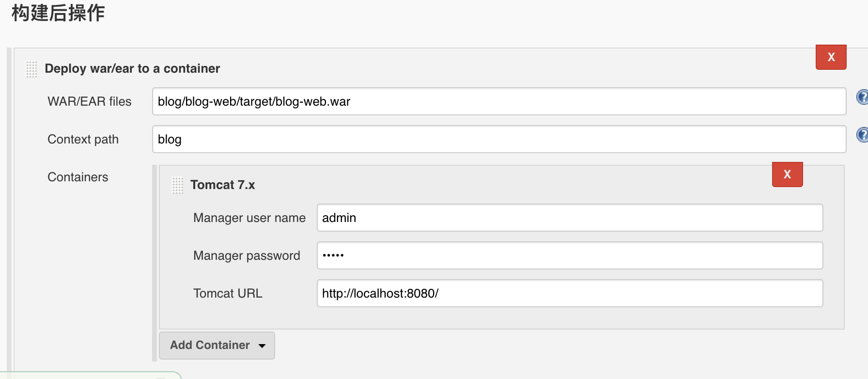
Task: Click the WAR/EAR files input box
Action: 499,101
